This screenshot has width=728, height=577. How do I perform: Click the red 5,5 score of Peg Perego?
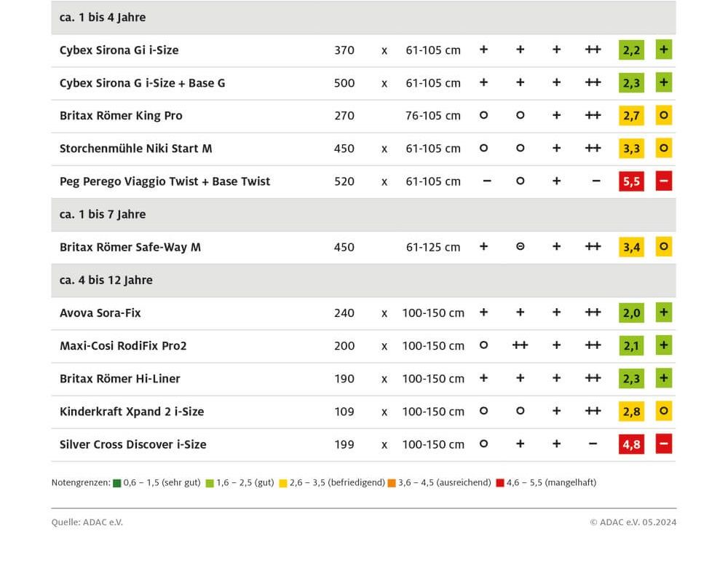(x=631, y=181)
